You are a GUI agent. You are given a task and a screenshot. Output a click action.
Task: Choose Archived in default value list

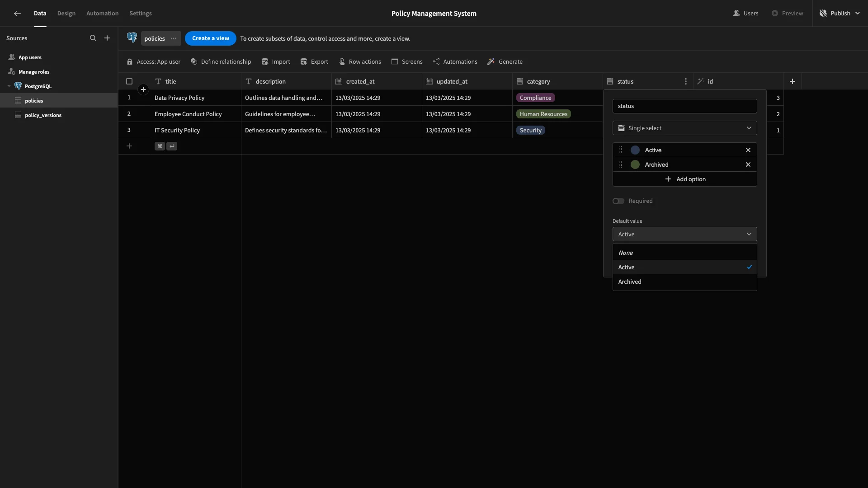point(684,282)
